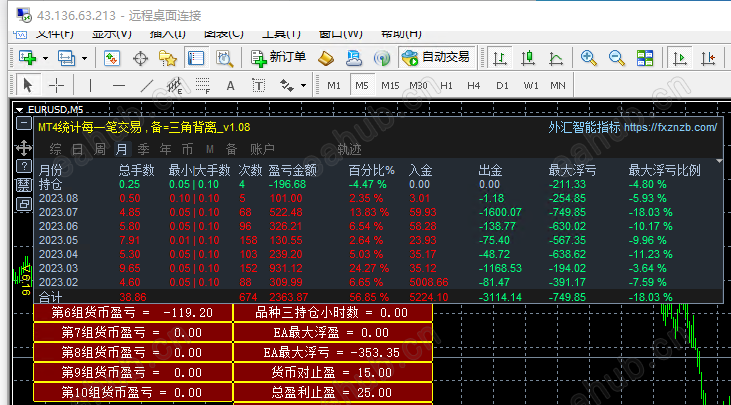The image size is (731, 405).
Task: Select the text 'A' tool
Action: coord(230,85)
